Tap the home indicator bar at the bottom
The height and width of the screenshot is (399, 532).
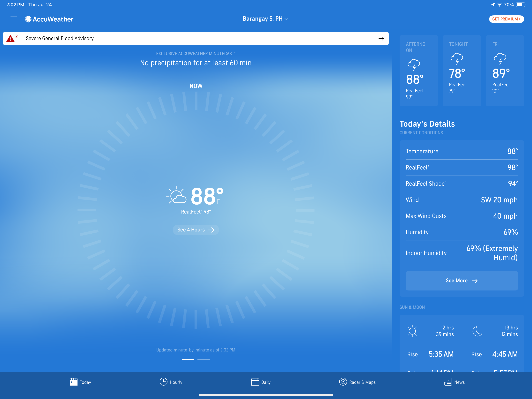(266, 395)
